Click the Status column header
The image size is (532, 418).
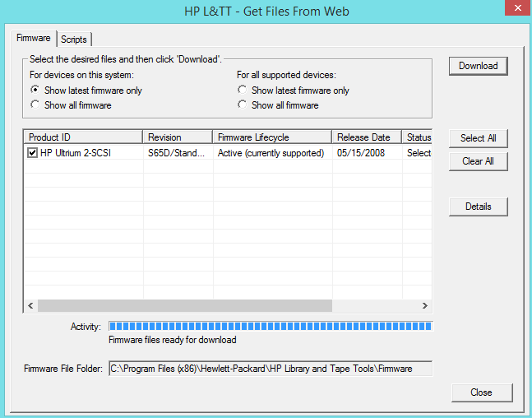click(418, 137)
